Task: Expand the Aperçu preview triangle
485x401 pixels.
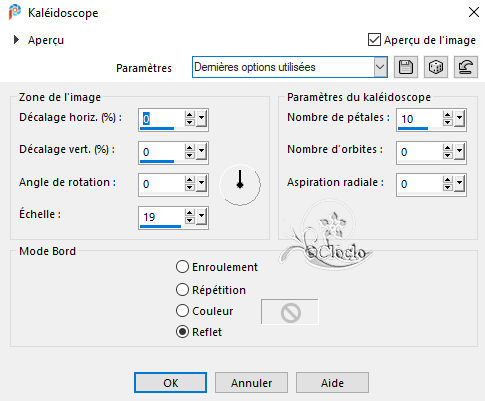Action: click(x=16, y=40)
